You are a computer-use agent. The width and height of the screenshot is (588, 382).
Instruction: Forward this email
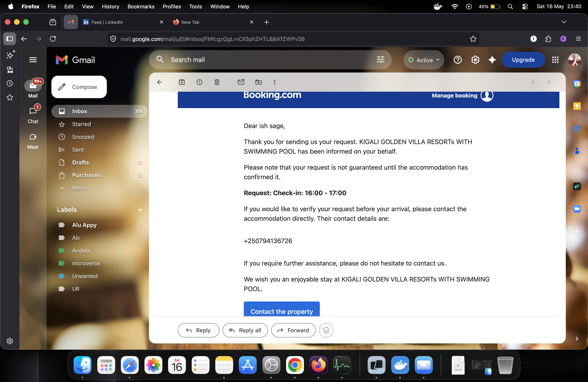tap(293, 330)
